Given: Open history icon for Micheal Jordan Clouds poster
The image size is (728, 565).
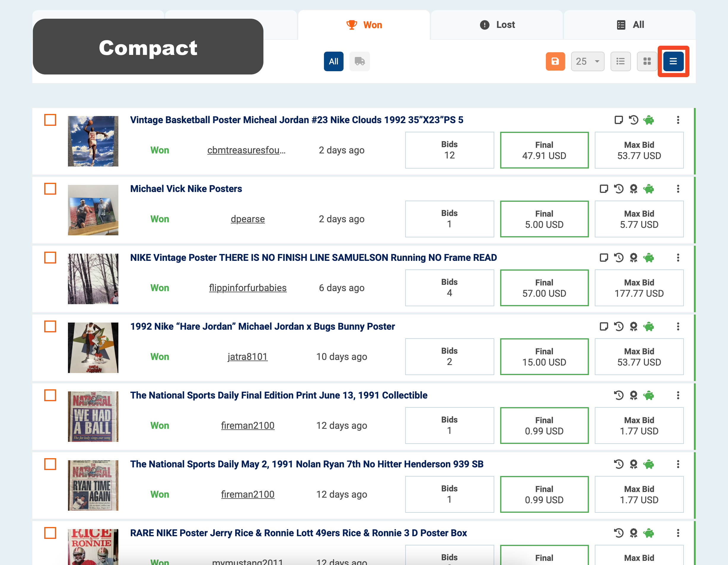Looking at the screenshot, I should (x=633, y=120).
